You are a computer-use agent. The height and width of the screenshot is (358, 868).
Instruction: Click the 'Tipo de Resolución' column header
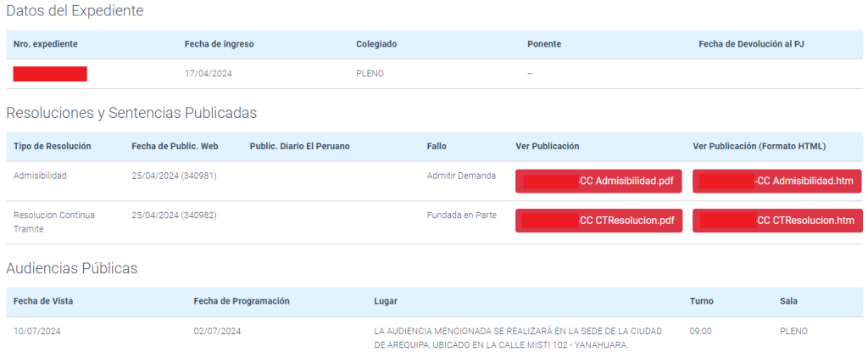(x=53, y=146)
